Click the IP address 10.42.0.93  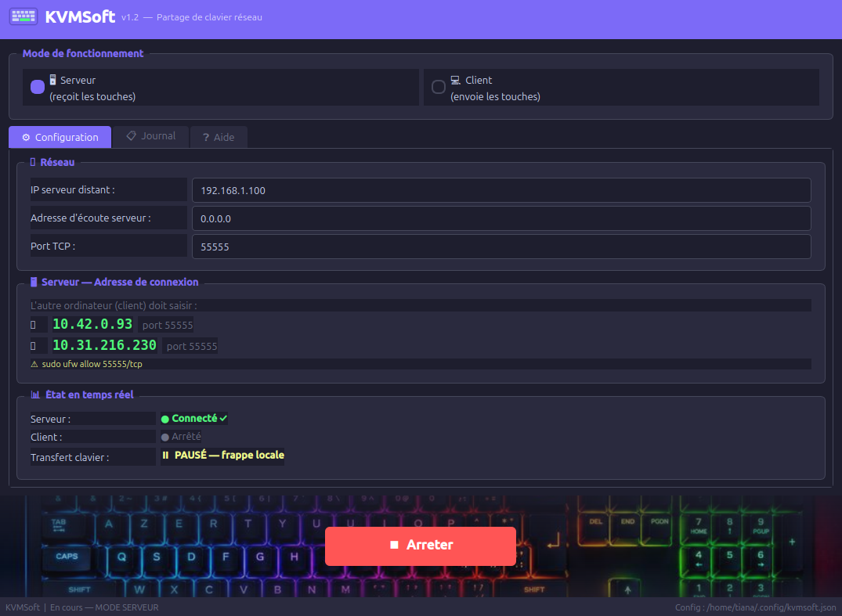[92, 324]
